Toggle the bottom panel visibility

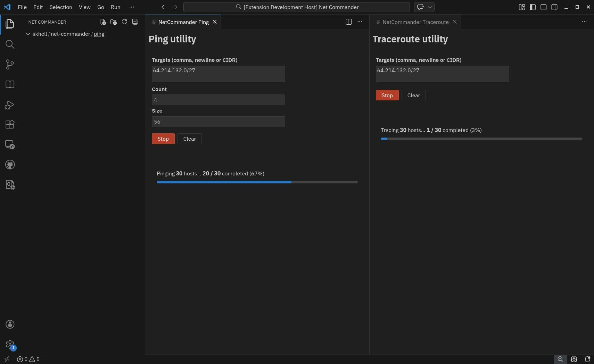point(544,7)
